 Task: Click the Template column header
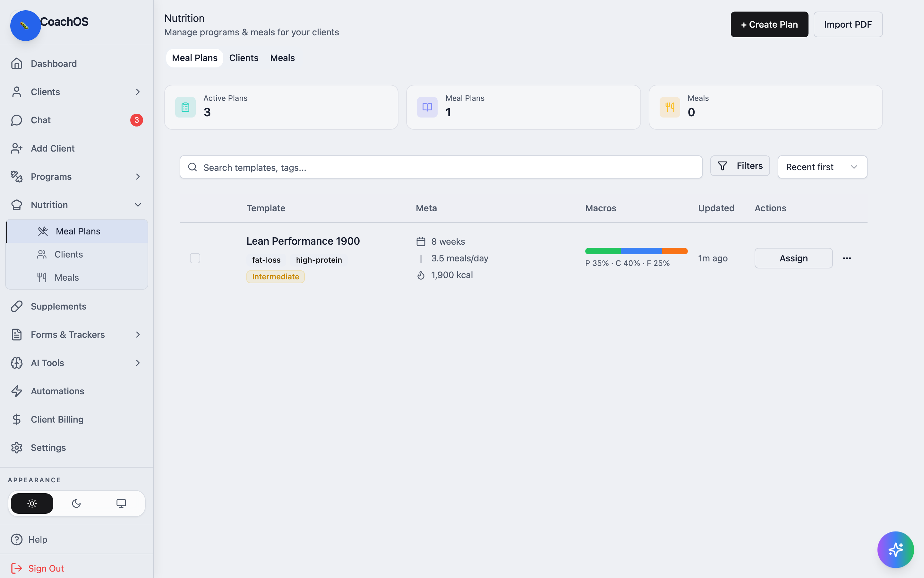[x=266, y=208]
